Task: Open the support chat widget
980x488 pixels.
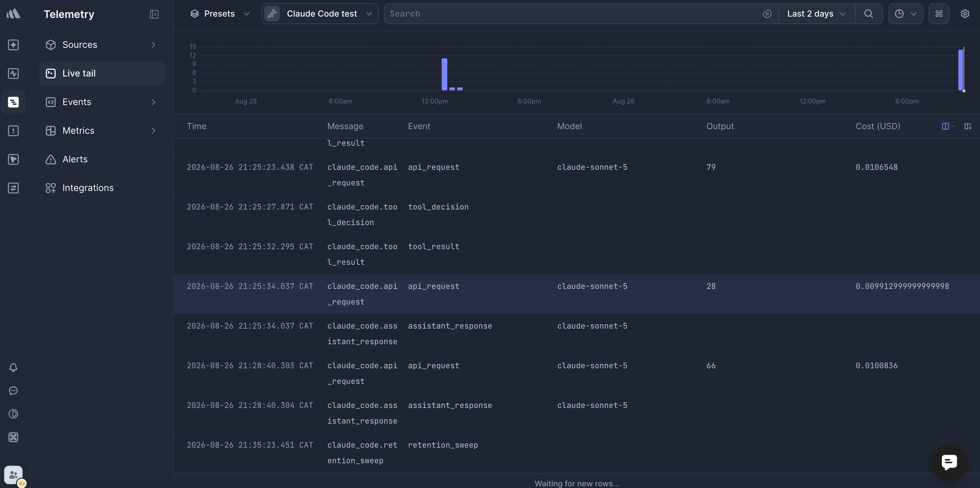Action: point(949,463)
